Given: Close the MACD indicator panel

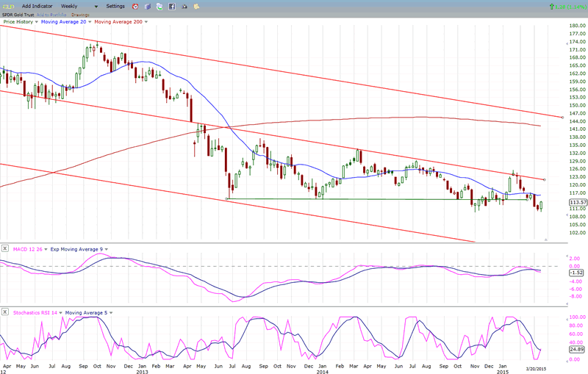Looking at the screenshot, I should click(4, 249).
